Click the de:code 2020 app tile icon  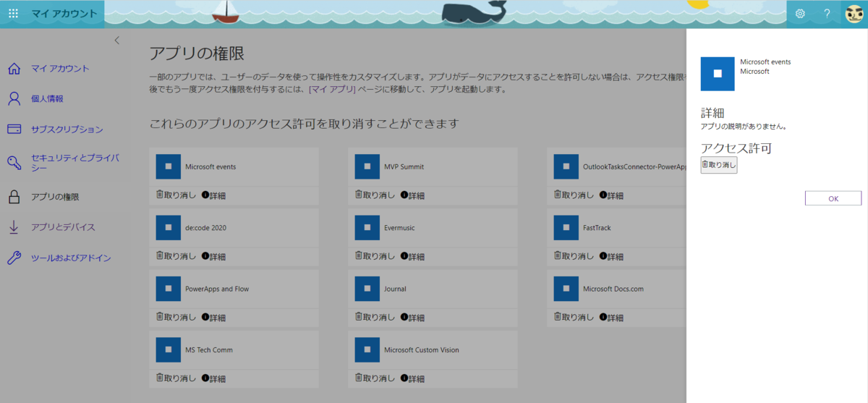point(168,228)
